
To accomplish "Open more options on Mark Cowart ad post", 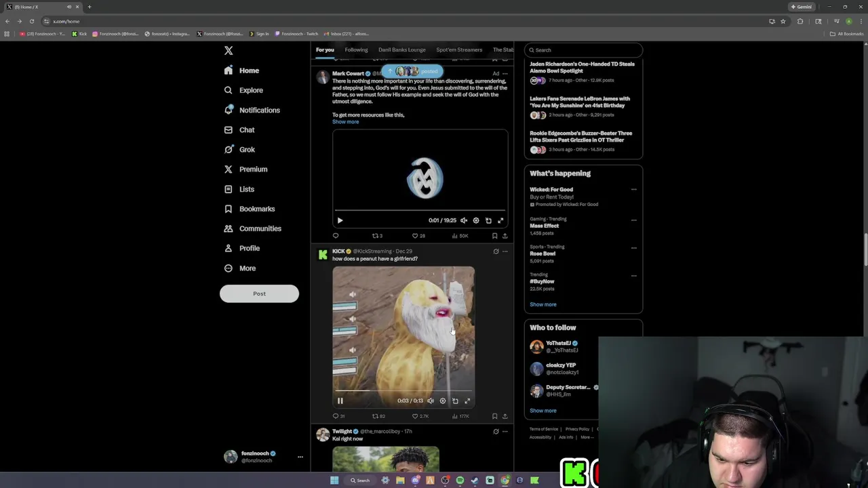I will (x=505, y=73).
